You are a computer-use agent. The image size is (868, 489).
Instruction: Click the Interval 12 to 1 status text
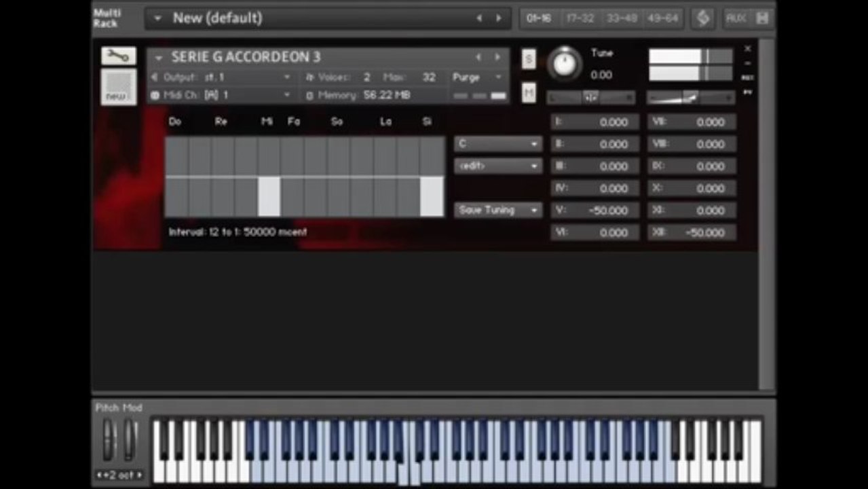(x=238, y=232)
